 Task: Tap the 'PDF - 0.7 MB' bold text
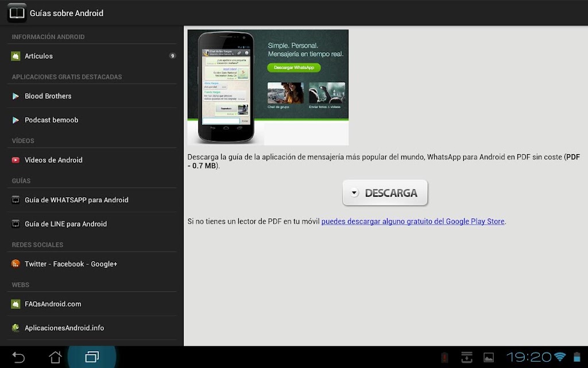(x=572, y=157)
